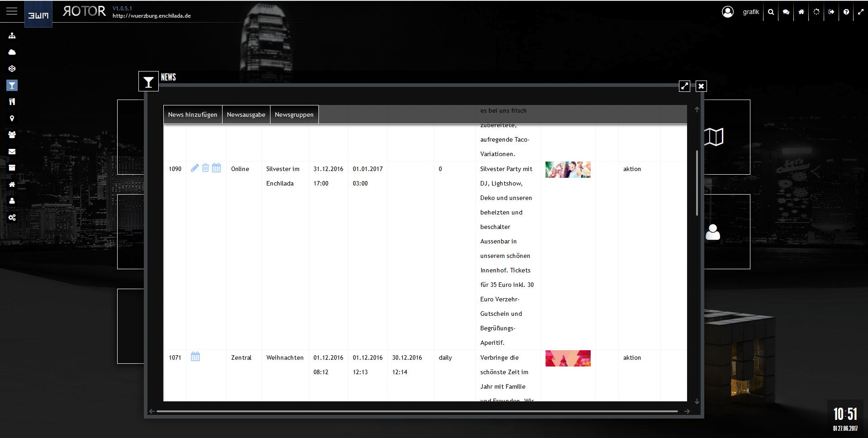868x438 pixels.
Task: Open the chat bubbles icon in the header
Action: [x=786, y=12]
